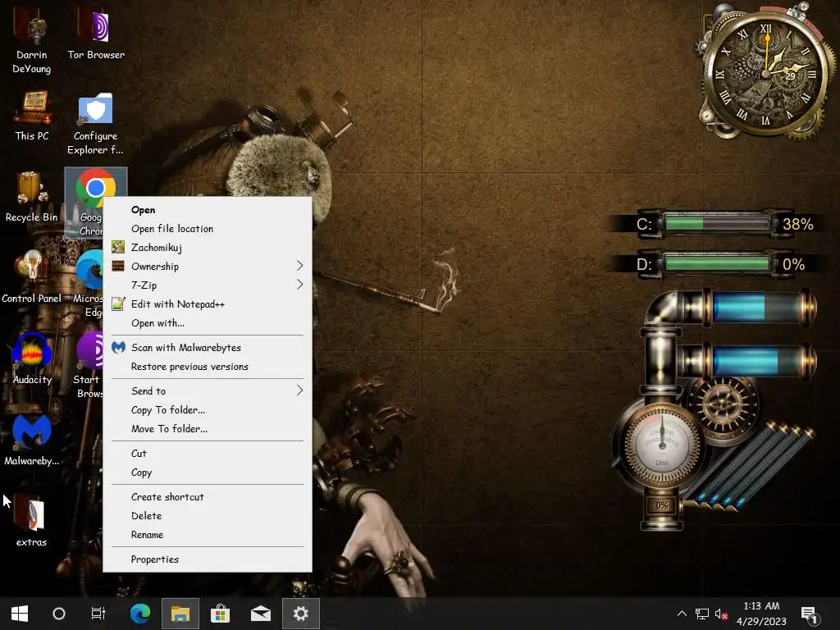Image resolution: width=840 pixels, height=630 pixels.
Task: Show hidden system tray icons
Action: [x=682, y=614]
